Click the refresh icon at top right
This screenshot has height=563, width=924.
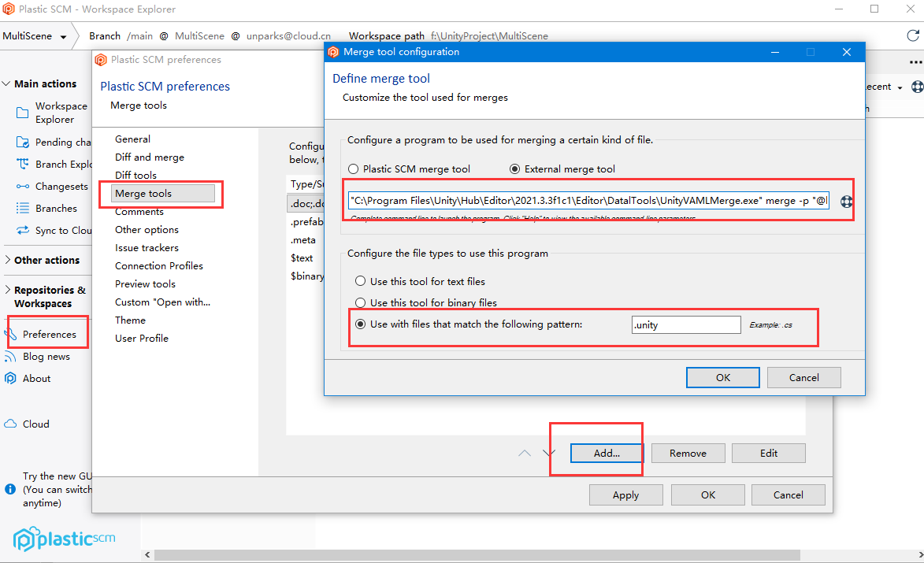913,35
